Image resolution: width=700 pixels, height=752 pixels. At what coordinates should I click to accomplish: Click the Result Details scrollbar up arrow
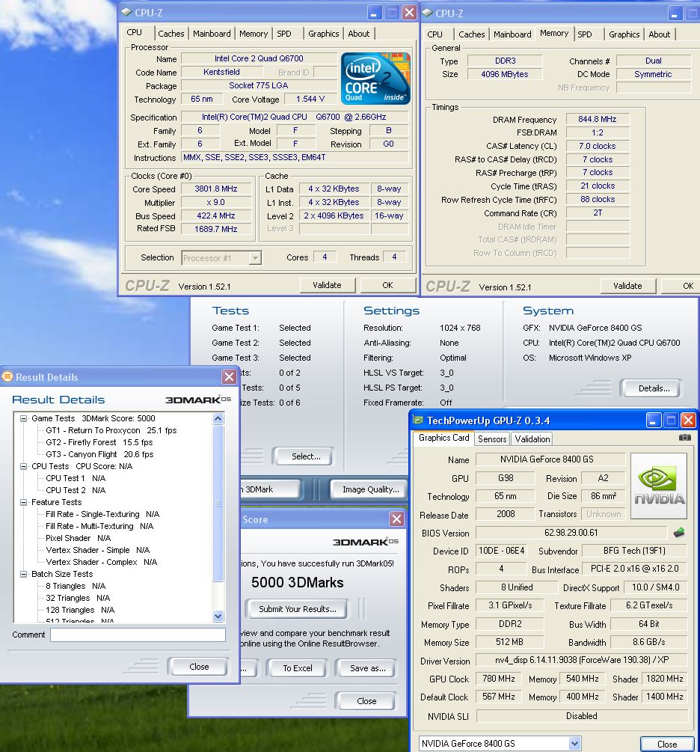pyautogui.click(x=218, y=419)
